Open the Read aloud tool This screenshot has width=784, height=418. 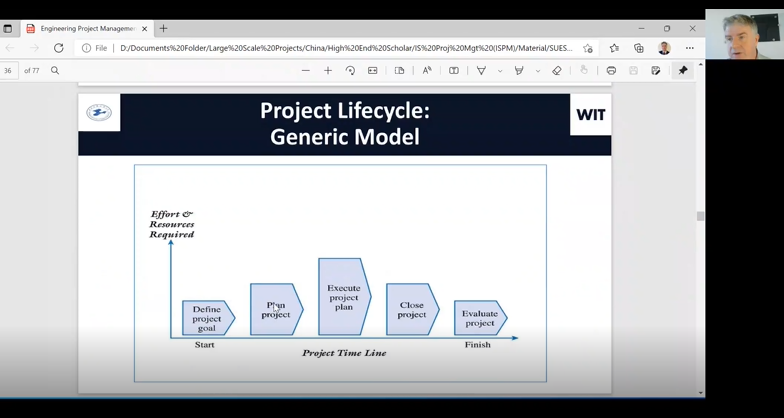(427, 71)
